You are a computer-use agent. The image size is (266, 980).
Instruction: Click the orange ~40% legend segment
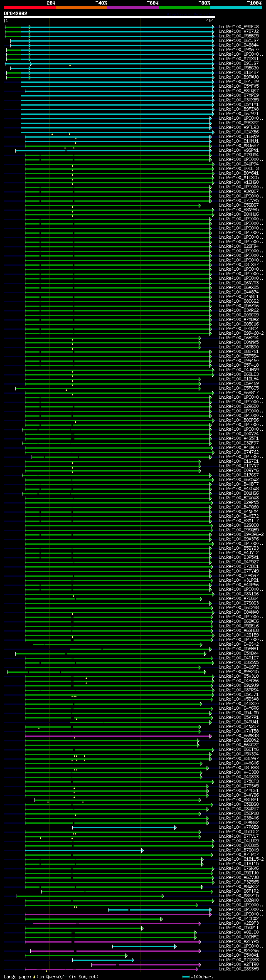pos(81,7)
